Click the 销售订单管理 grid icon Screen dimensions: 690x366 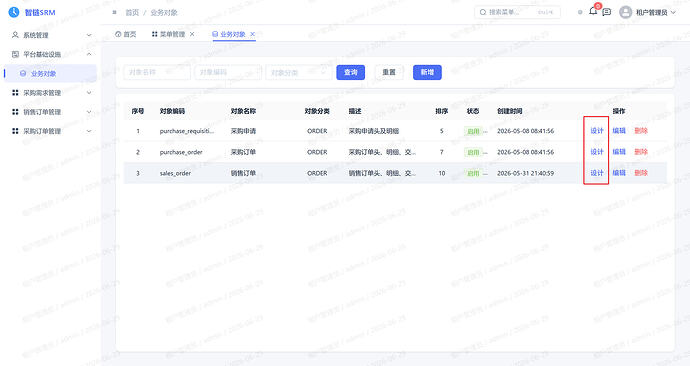point(15,112)
